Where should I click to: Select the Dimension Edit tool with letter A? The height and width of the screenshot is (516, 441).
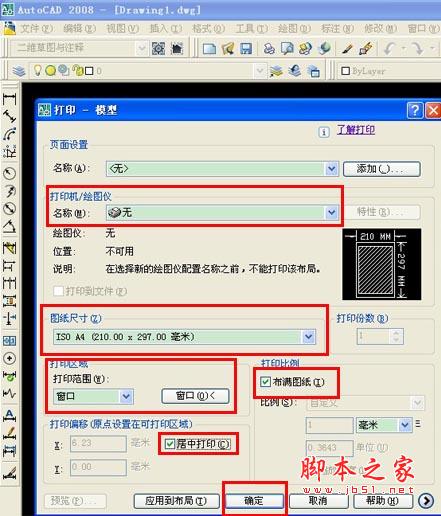click(x=9, y=415)
